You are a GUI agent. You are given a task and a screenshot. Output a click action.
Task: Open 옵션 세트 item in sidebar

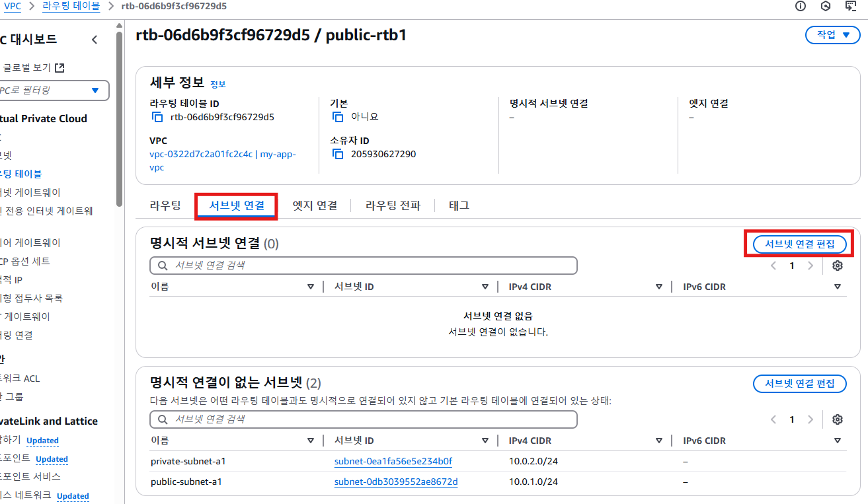click(25, 261)
